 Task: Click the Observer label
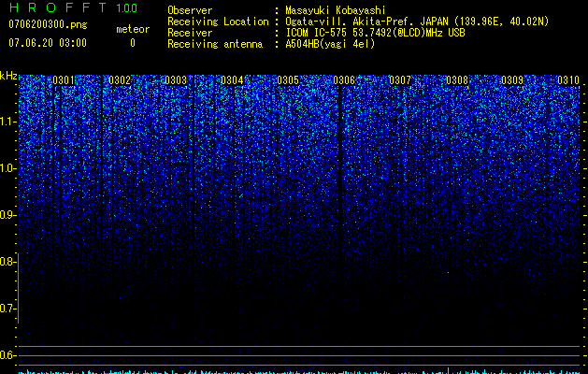tap(190, 10)
